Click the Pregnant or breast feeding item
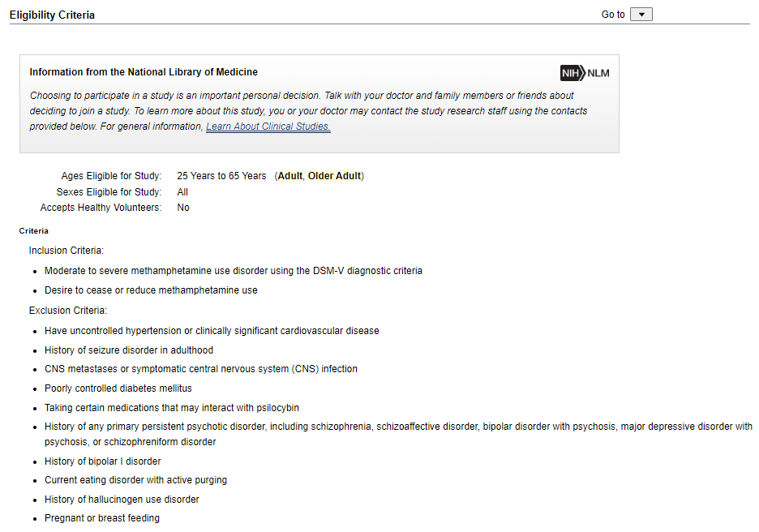 click(102, 518)
